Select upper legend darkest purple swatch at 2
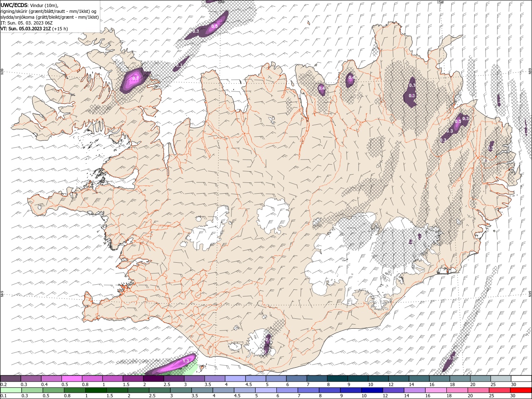532x399 pixels. 153,379
